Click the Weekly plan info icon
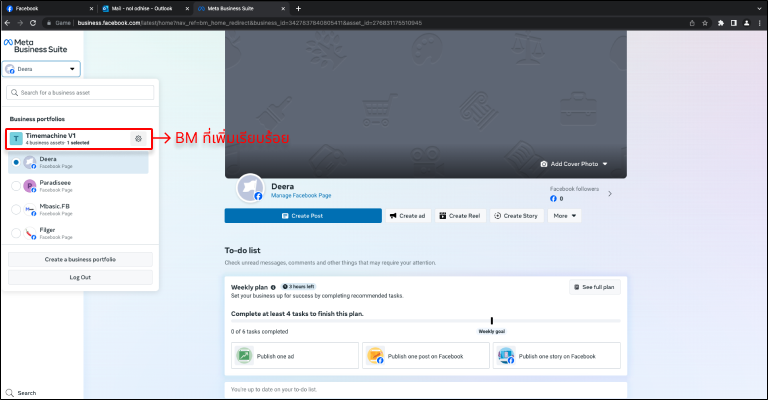The height and width of the screenshot is (400, 768). coord(273,287)
